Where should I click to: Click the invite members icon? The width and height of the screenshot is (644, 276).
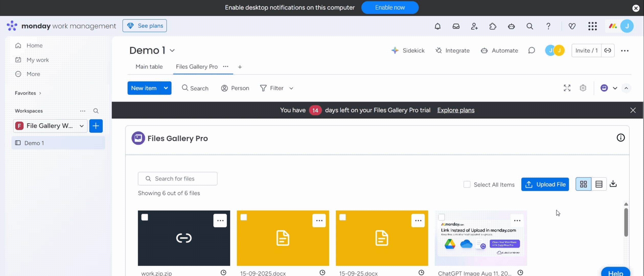[x=474, y=26]
